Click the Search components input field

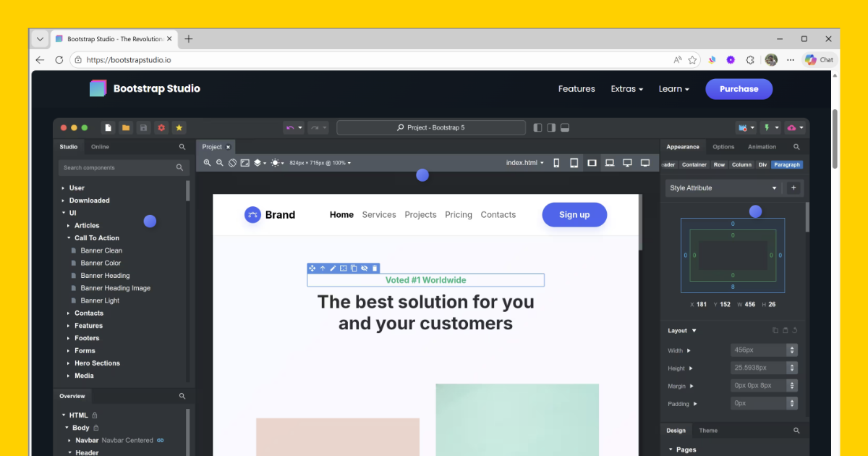click(116, 167)
